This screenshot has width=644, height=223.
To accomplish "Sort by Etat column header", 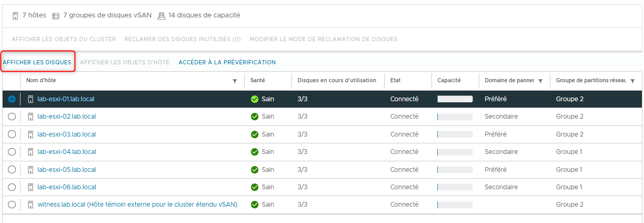I will coord(396,81).
